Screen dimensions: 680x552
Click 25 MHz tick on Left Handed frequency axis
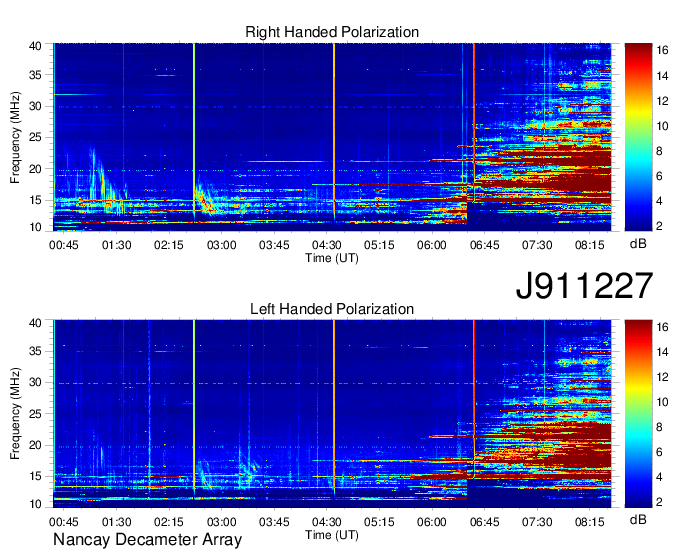[35, 414]
